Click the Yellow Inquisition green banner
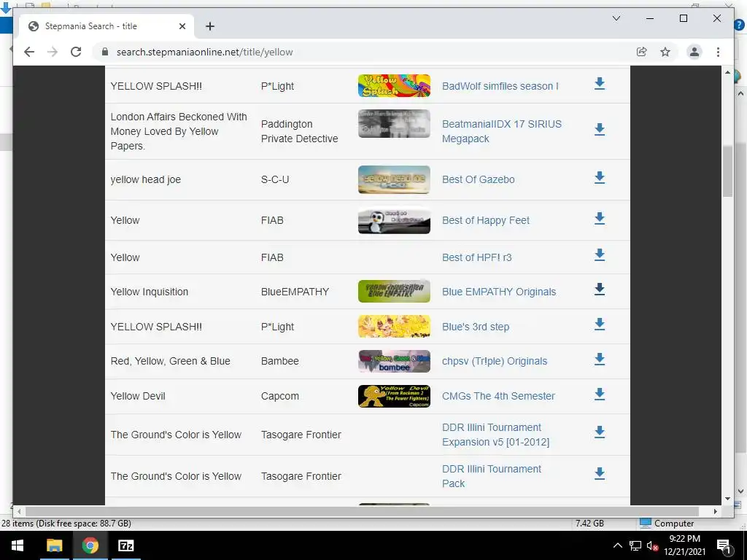Image resolution: width=747 pixels, height=560 pixels. 394,291
